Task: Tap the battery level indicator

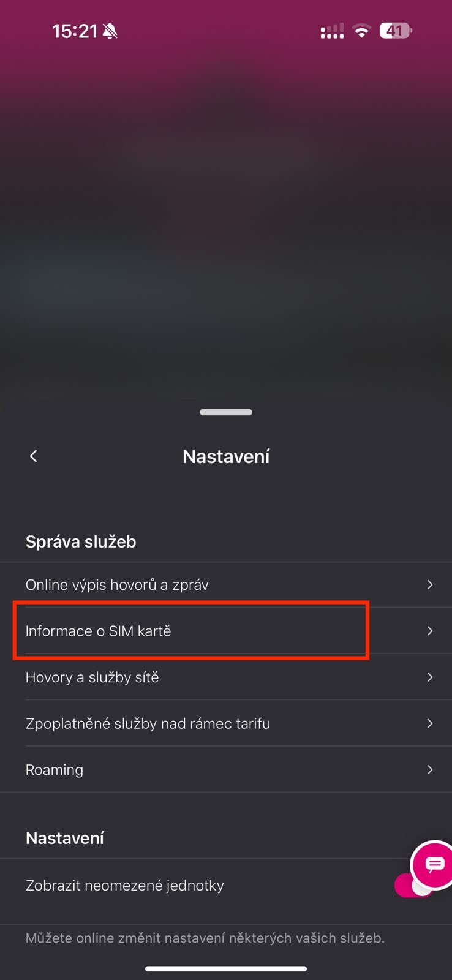Action: tap(396, 31)
